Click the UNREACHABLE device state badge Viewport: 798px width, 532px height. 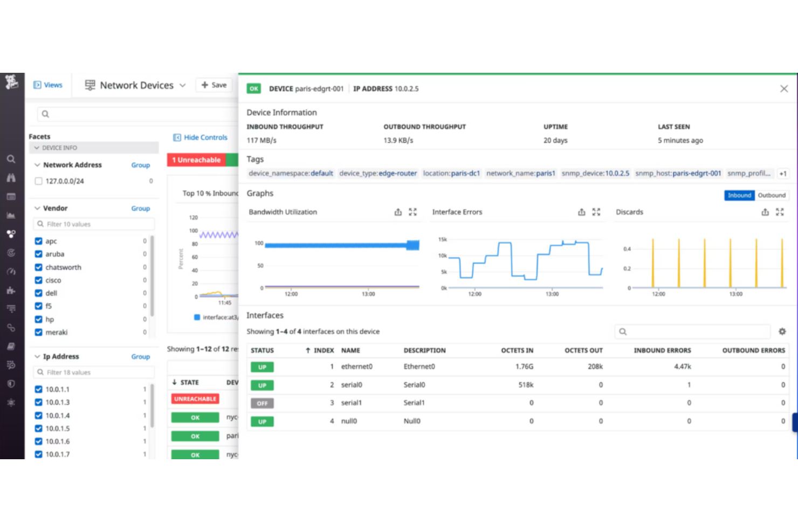click(x=195, y=399)
